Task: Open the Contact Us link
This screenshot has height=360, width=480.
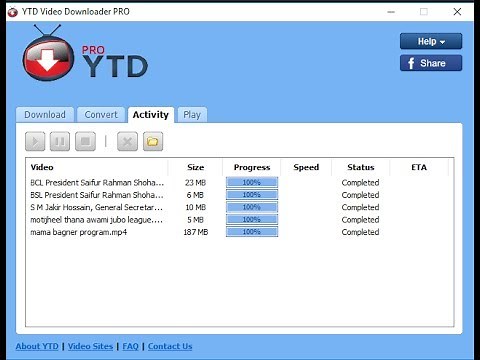Action: [x=170, y=346]
